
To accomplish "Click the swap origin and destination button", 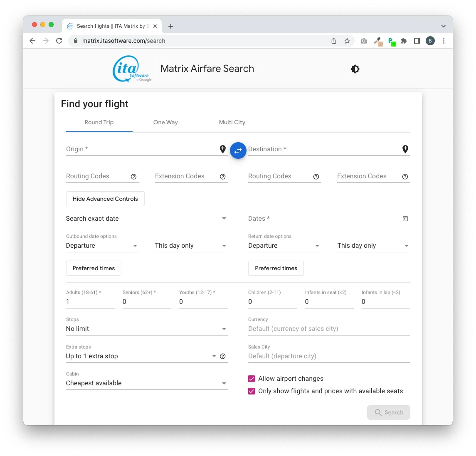I will pos(238,150).
